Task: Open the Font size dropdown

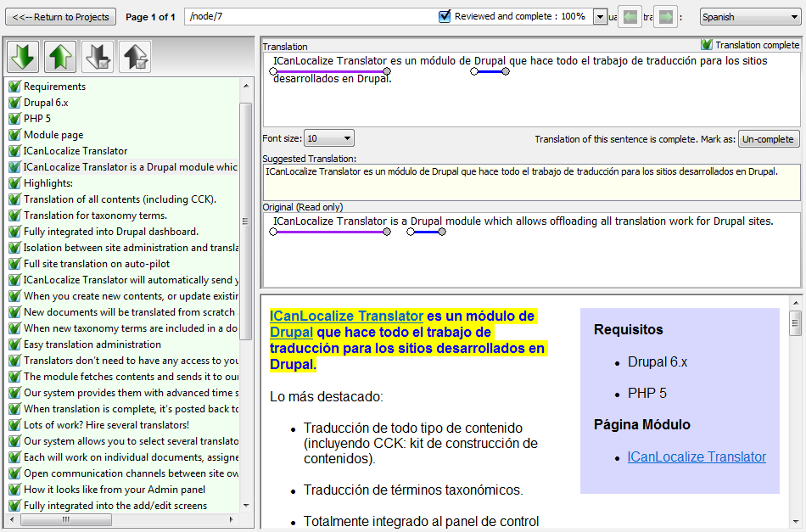Action: (x=329, y=138)
